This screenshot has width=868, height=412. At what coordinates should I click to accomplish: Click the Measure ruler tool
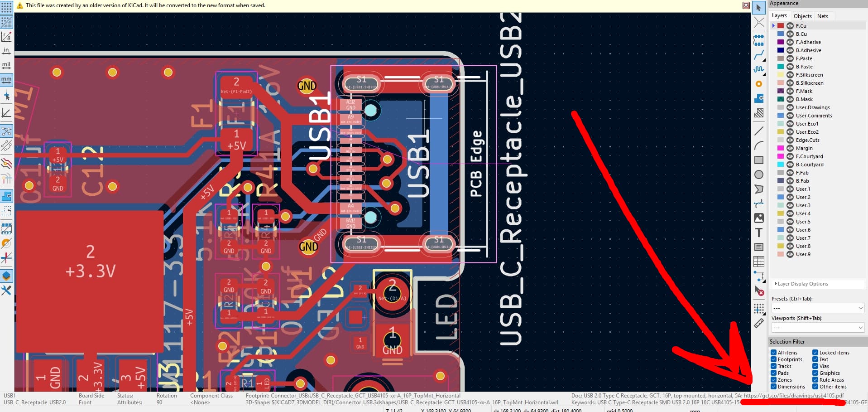click(759, 324)
